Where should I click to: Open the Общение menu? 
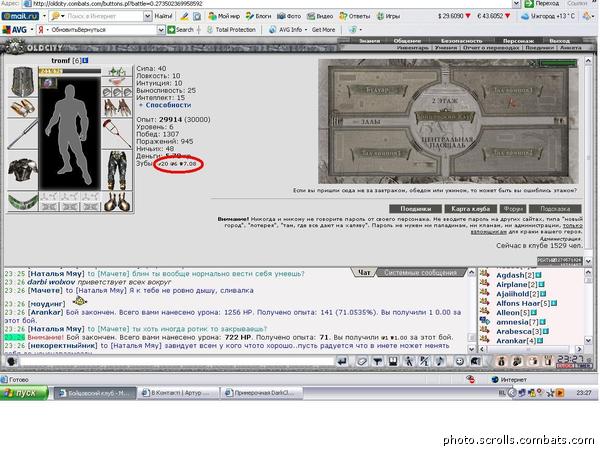pyautogui.click(x=407, y=41)
